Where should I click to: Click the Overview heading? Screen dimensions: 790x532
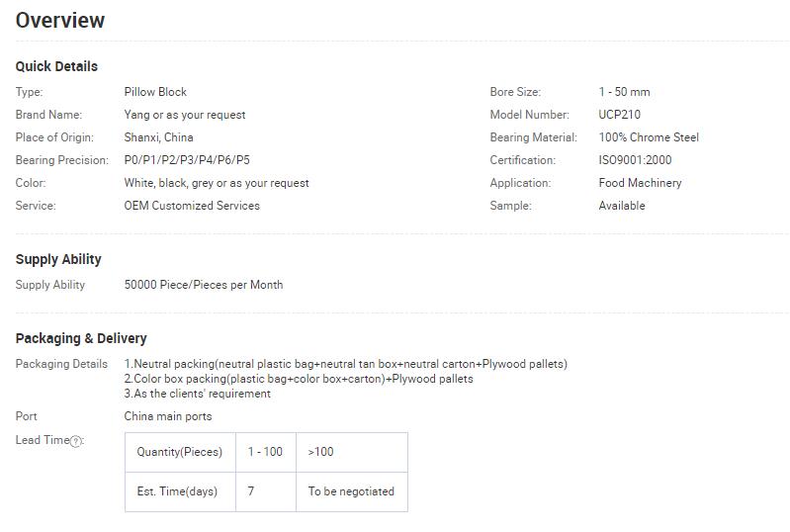[x=60, y=20]
